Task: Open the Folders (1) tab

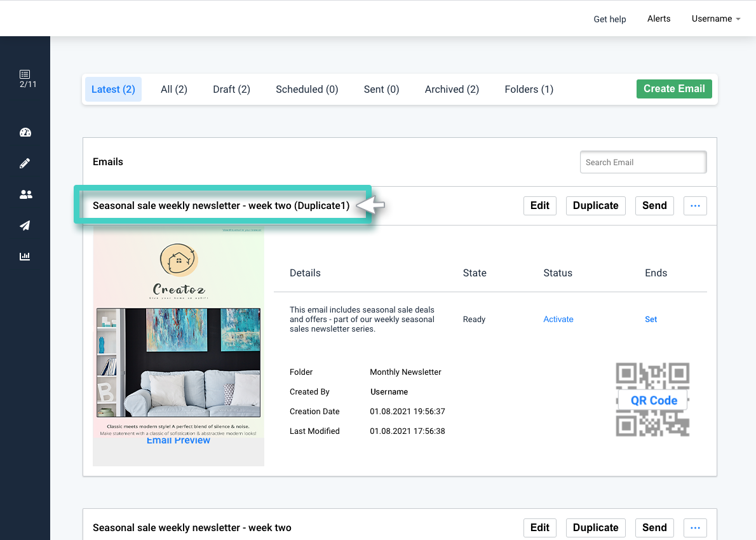Action: click(x=529, y=89)
